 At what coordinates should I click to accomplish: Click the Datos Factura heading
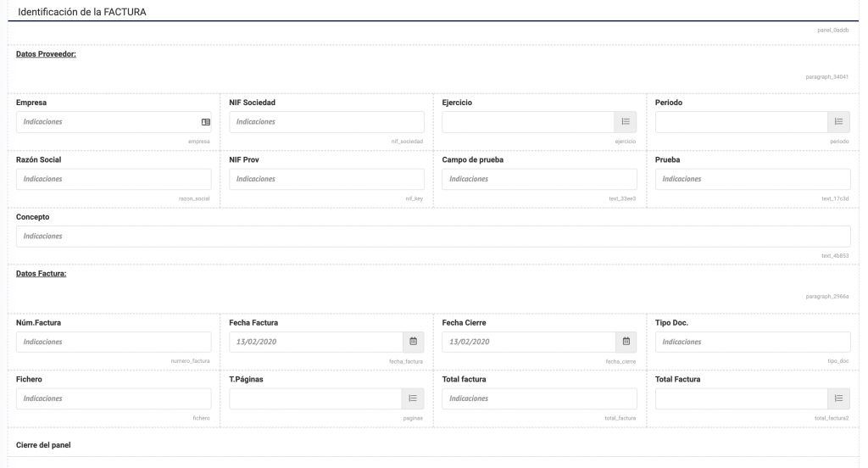click(41, 274)
